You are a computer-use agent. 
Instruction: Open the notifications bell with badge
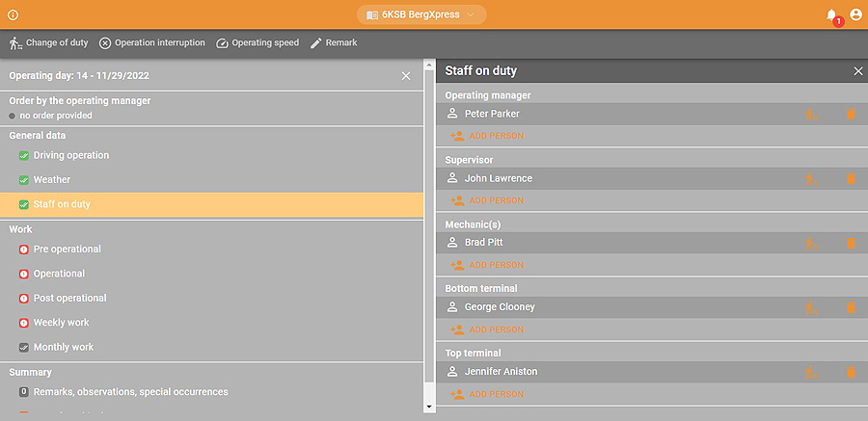pyautogui.click(x=831, y=14)
